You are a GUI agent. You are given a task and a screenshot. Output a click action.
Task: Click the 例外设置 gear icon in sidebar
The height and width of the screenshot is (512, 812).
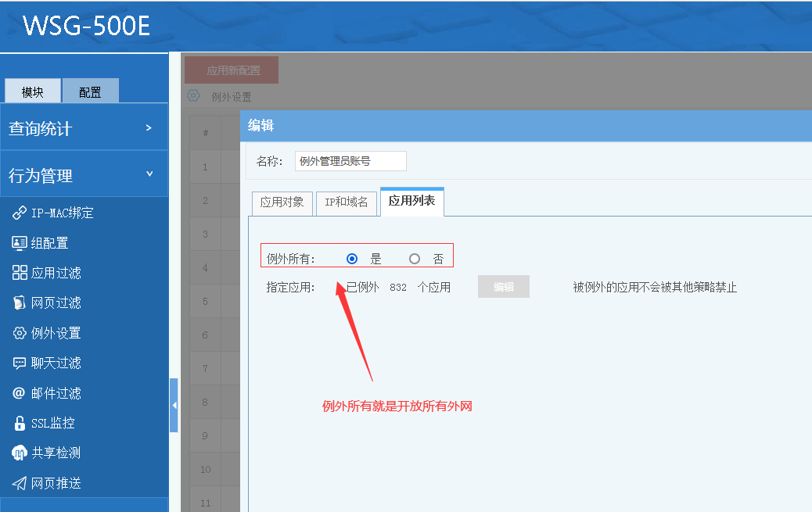(20, 333)
